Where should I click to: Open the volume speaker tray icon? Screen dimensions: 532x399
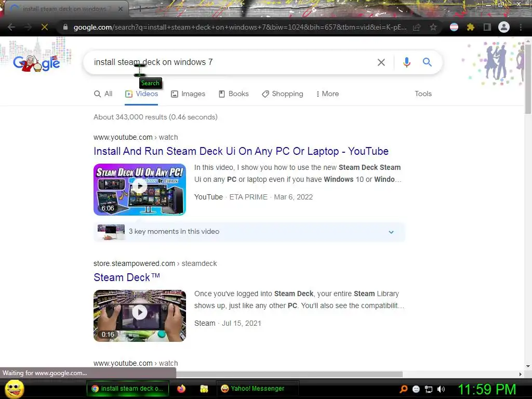[441, 389]
